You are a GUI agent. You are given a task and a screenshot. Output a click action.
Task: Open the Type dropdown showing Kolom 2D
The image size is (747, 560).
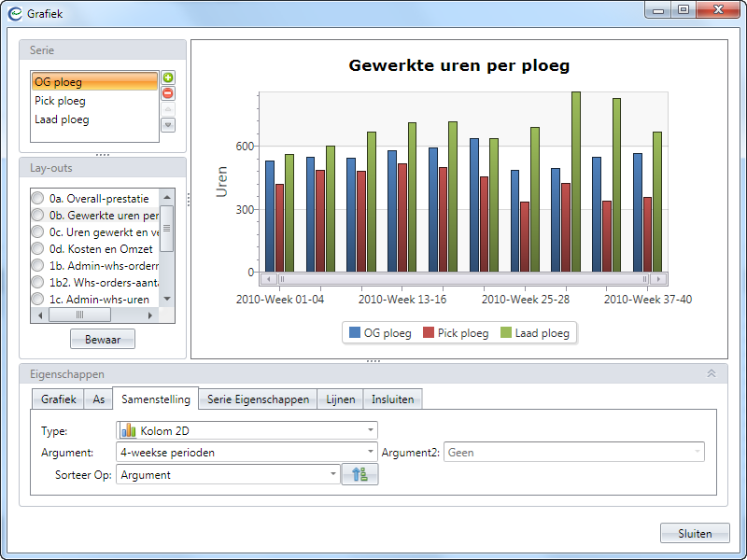point(247,430)
